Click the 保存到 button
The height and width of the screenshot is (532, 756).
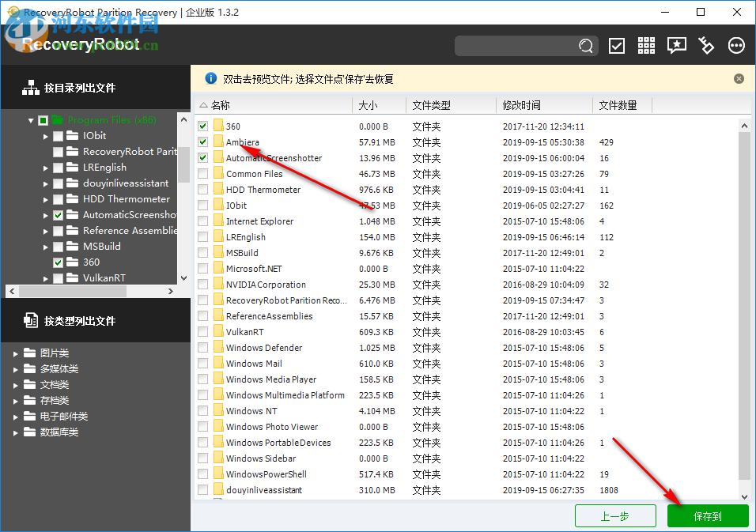click(707, 515)
